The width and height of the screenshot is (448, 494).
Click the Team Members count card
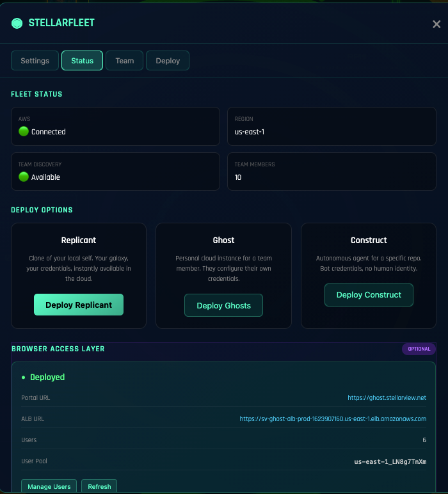332,171
